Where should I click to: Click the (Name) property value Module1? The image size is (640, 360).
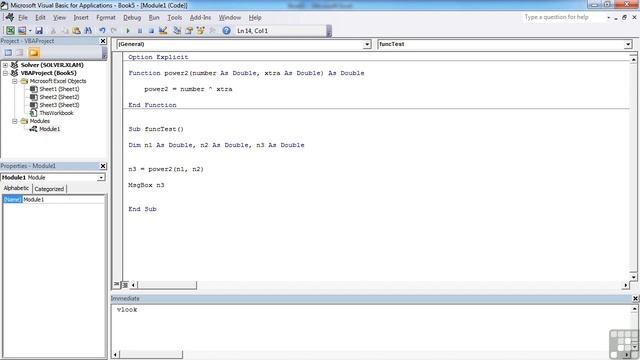(63, 200)
